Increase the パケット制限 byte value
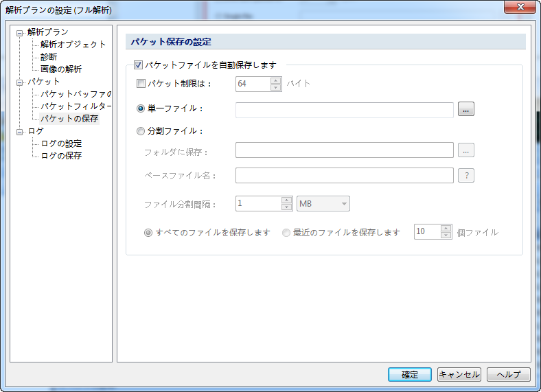 tap(276, 80)
